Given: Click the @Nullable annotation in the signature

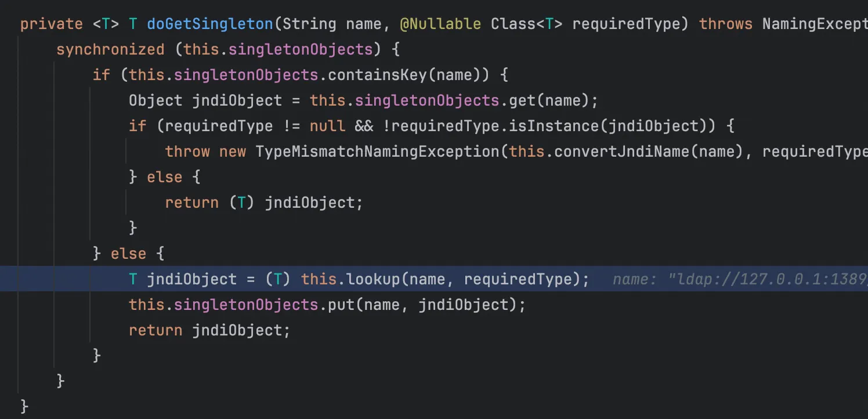Looking at the screenshot, I should (x=440, y=24).
